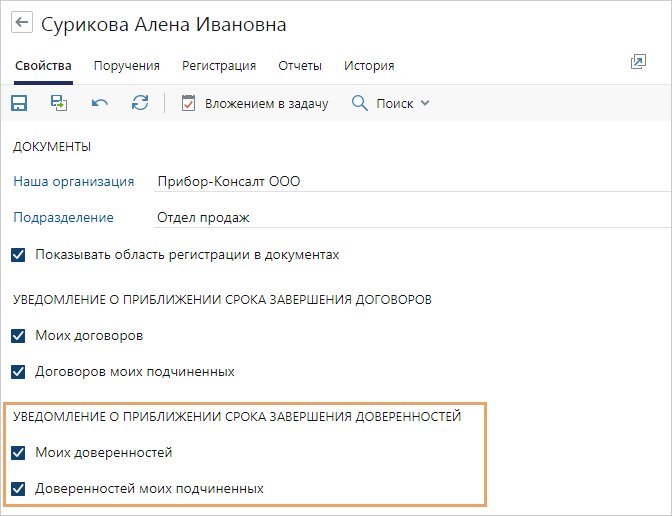Open the Регистрация tab
Screen dimensions: 672x516
(219, 66)
